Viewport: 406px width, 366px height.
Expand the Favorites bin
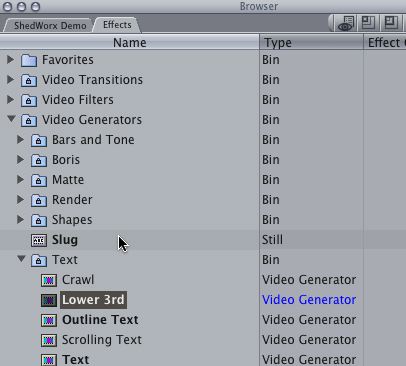coord(10,60)
